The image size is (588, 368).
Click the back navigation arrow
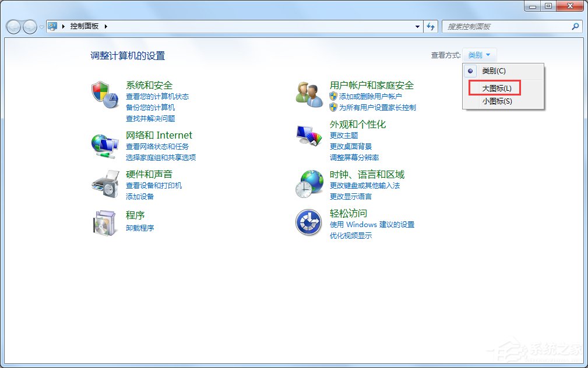click(13, 26)
